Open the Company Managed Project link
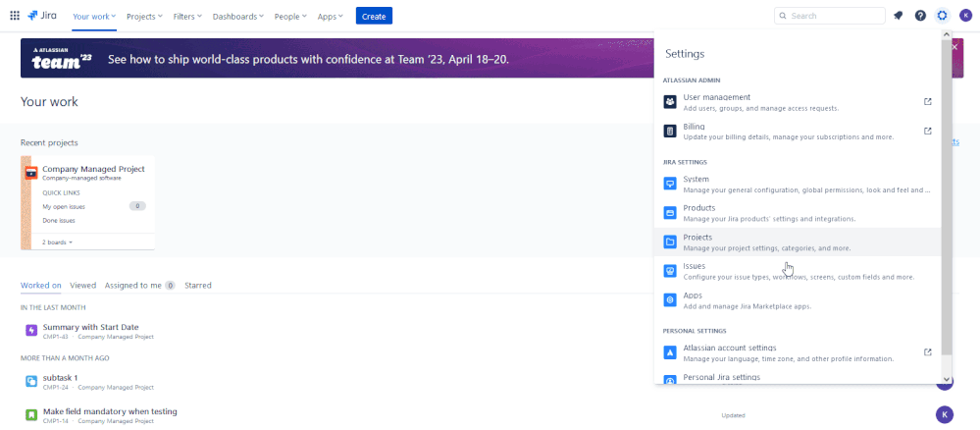The height and width of the screenshot is (430, 980). (x=94, y=169)
